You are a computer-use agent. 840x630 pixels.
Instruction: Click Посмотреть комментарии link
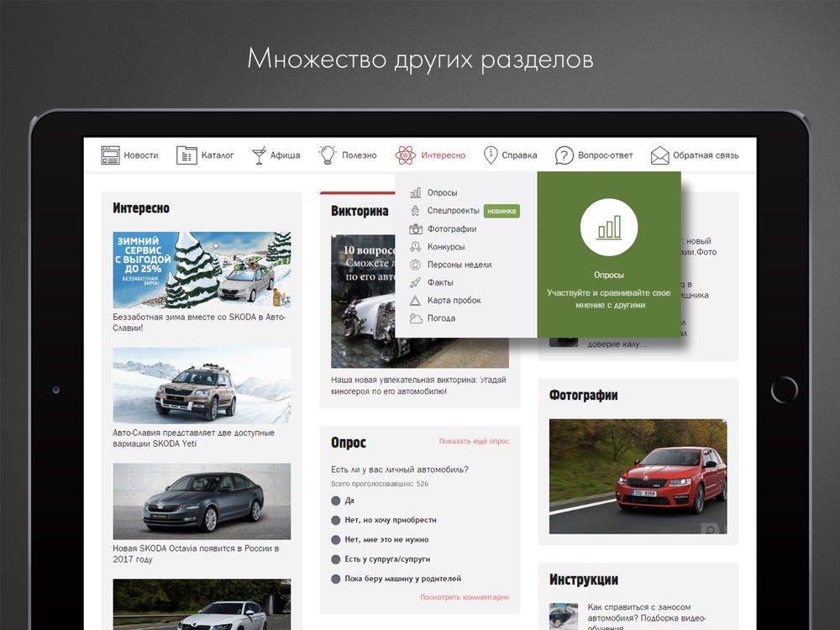(x=465, y=596)
